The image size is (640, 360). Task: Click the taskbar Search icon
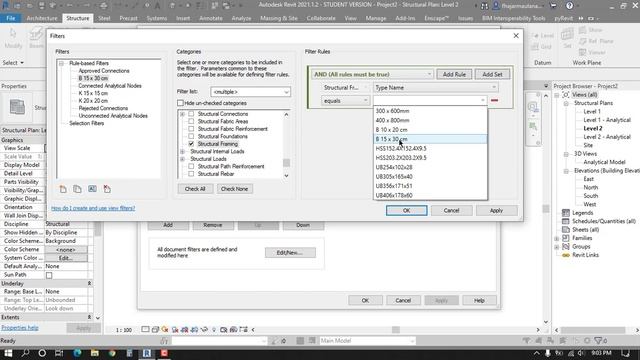point(25,353)
